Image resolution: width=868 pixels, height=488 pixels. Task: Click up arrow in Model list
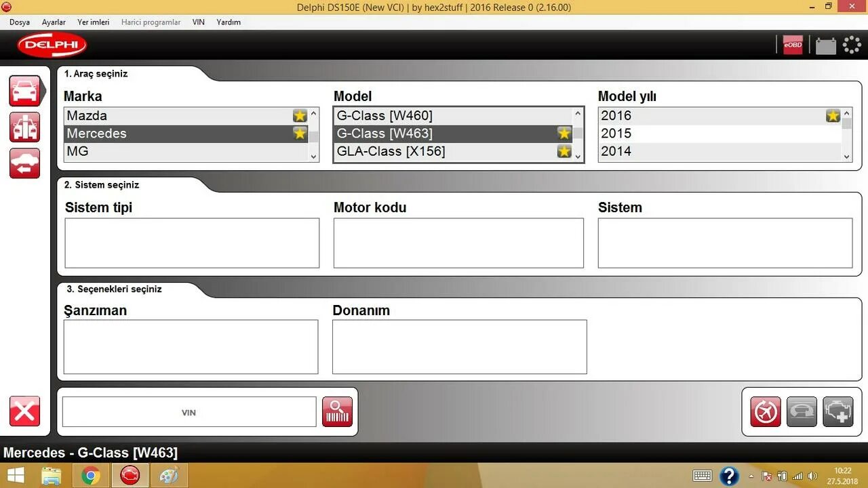(x=578, y=114)
